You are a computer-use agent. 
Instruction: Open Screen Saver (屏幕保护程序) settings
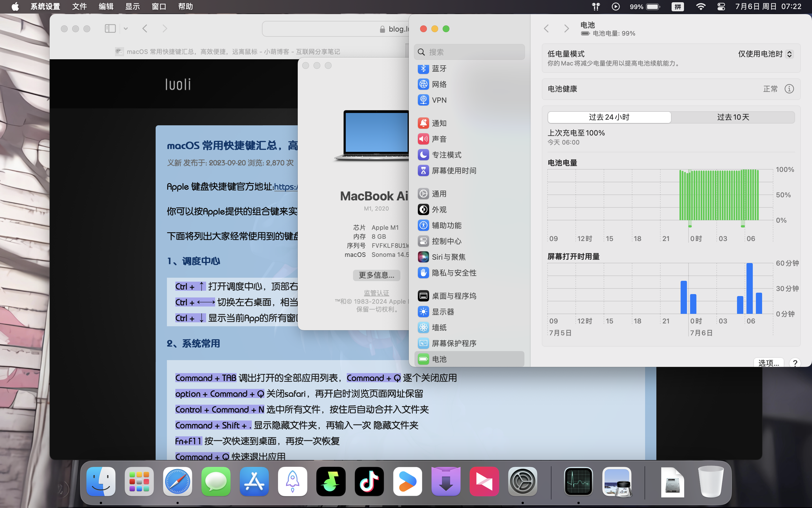click(469, 343)
